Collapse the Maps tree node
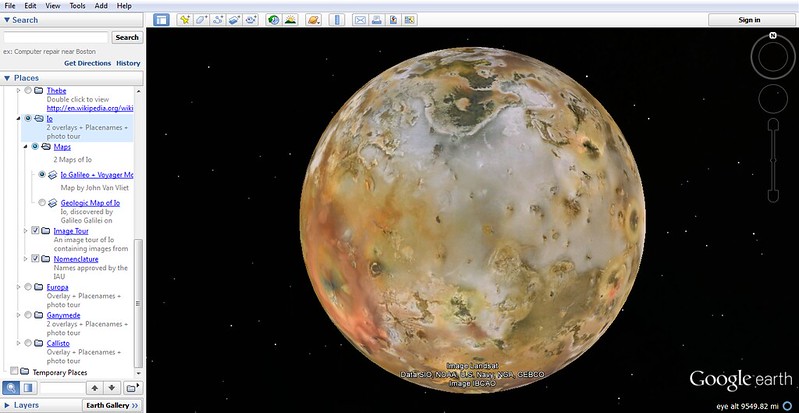This screenshot has width=799, height=413. pos(26,146)
